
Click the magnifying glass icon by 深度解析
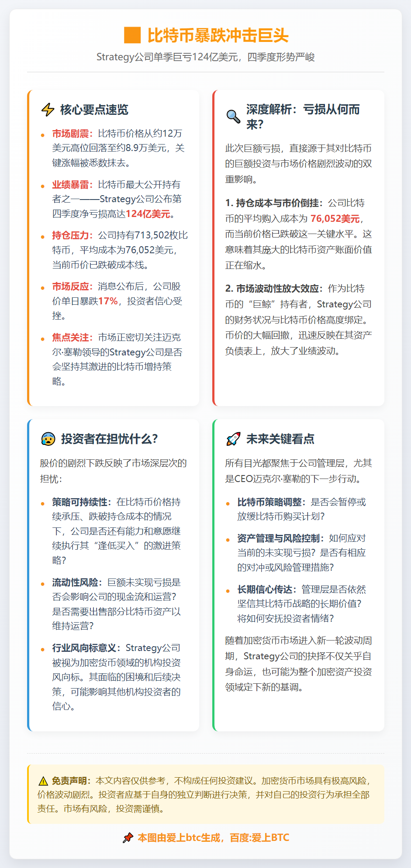click(233, 117)
